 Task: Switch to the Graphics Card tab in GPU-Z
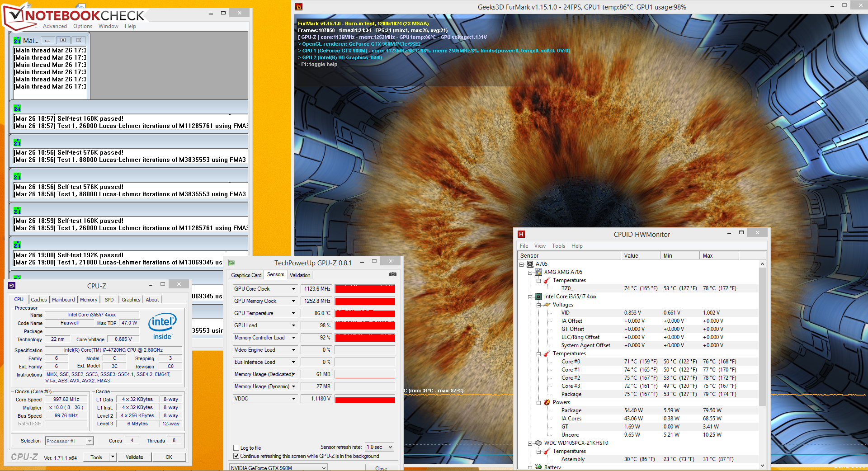246,275
